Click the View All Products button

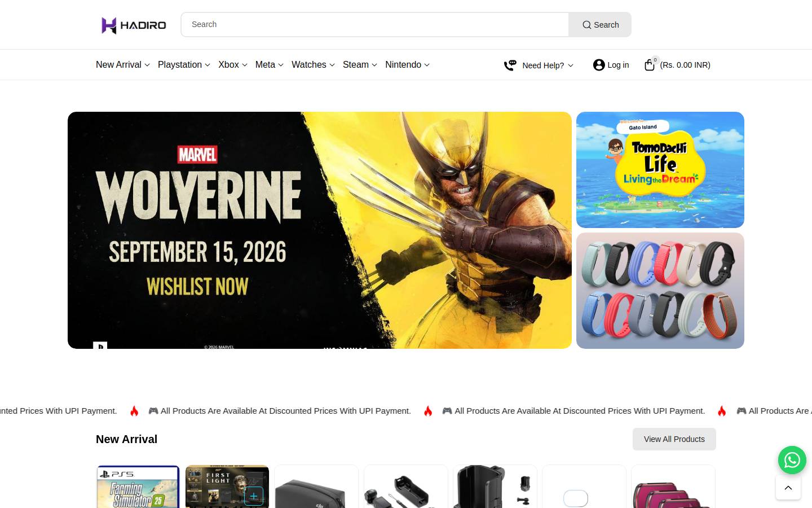point(674,439)
